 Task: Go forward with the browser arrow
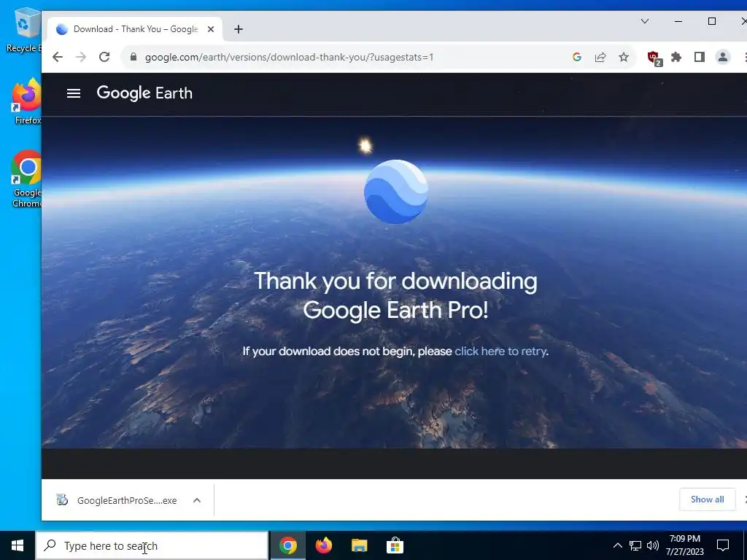81,57
